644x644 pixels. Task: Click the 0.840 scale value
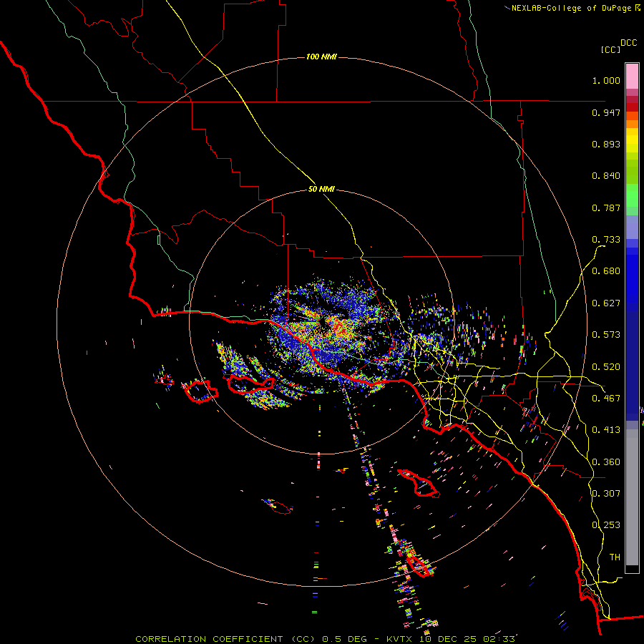click(606, 176)
